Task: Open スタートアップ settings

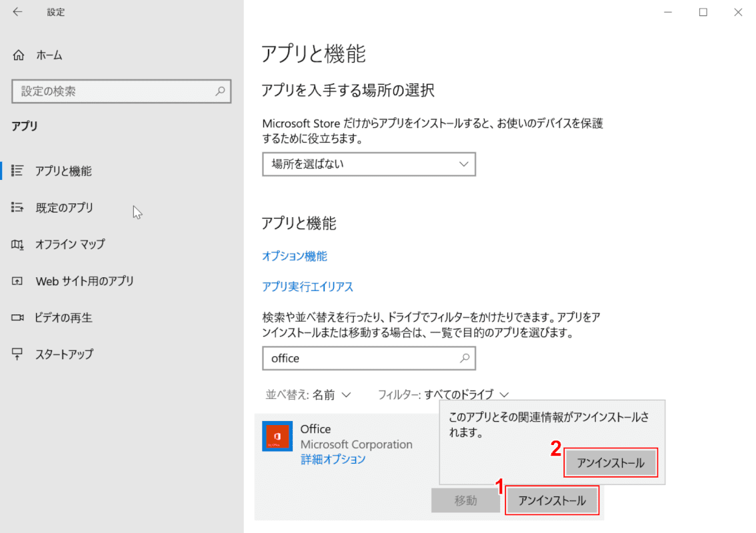Action: click(x=64, y=354)
